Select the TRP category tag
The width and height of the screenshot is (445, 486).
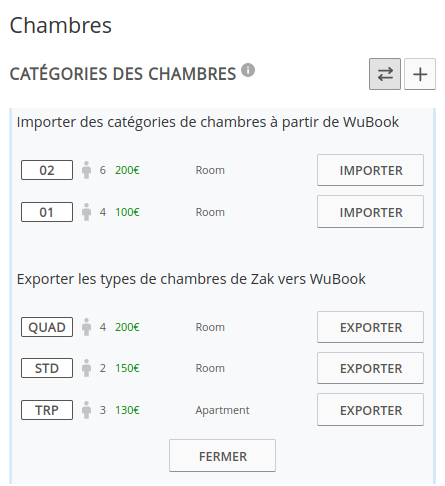[x=47, y=410]
